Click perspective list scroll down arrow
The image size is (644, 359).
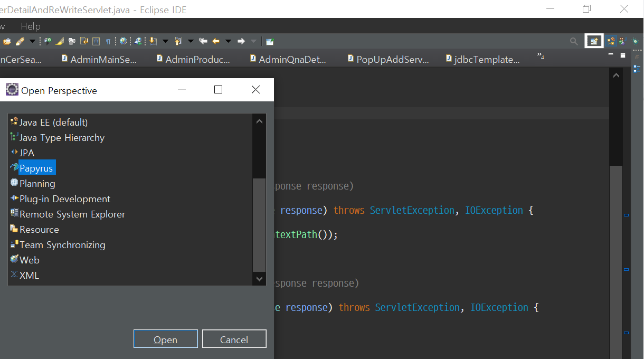pos(259,278)
